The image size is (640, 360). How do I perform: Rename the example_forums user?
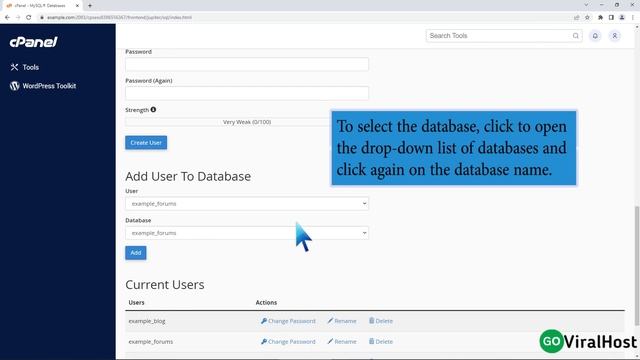point(342,341)
